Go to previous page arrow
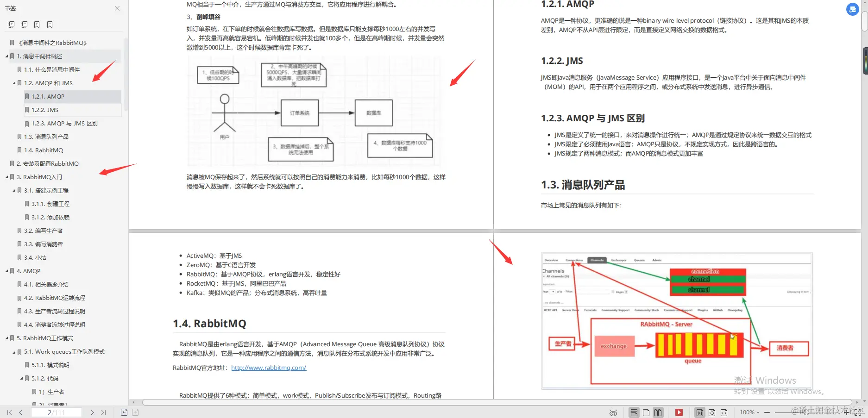 point(20,412)
